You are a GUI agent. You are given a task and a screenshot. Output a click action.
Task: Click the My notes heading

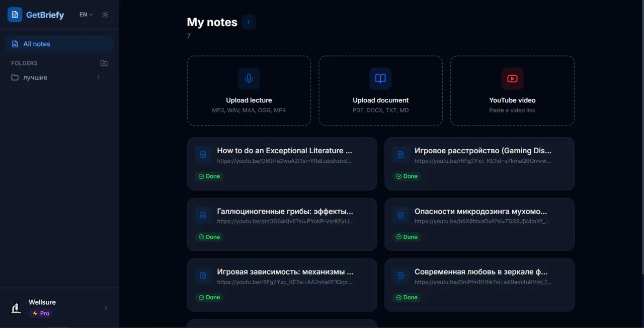pos(212,22)
